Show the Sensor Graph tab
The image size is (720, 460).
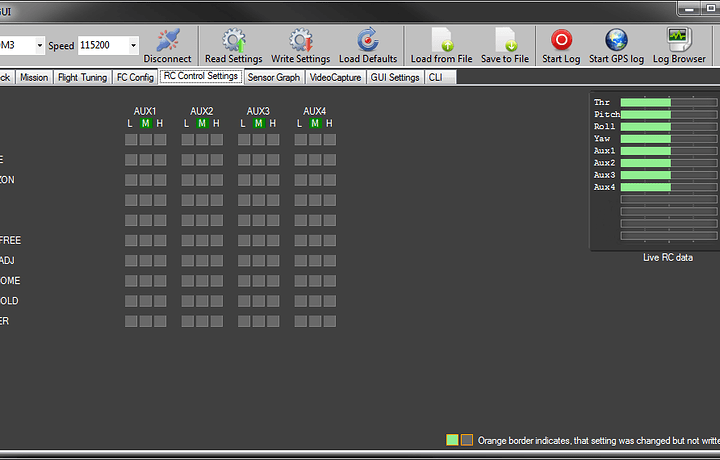pos(274,77)
